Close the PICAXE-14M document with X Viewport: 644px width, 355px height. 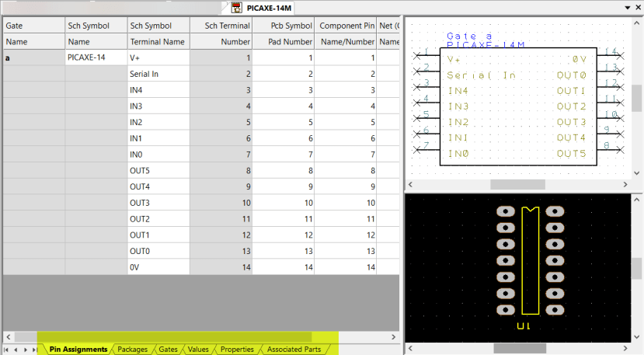tap(639, 8)
